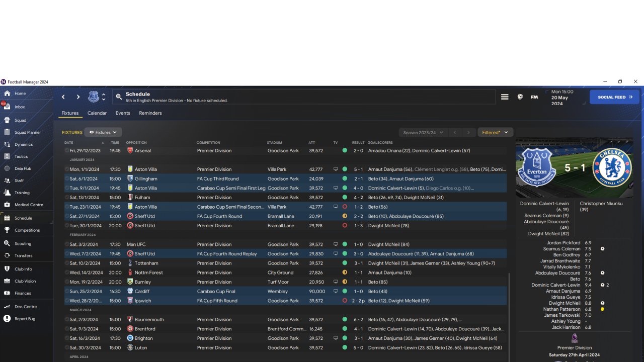
Task: Open the Scouting section
Action: point(23,244)
